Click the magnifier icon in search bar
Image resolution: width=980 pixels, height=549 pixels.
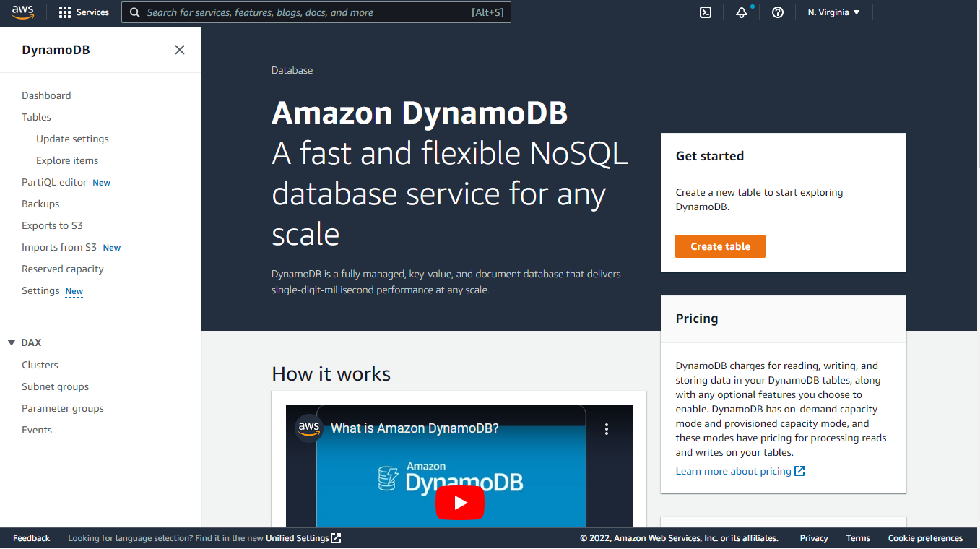tap(134, 12)
